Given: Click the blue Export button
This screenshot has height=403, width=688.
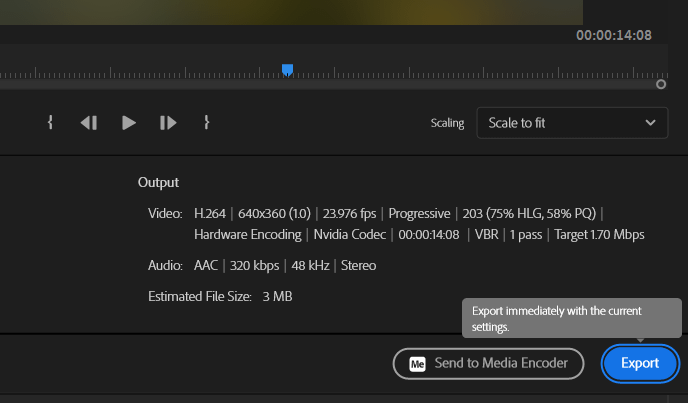Looking at the screenshot, I should point(640,364).
